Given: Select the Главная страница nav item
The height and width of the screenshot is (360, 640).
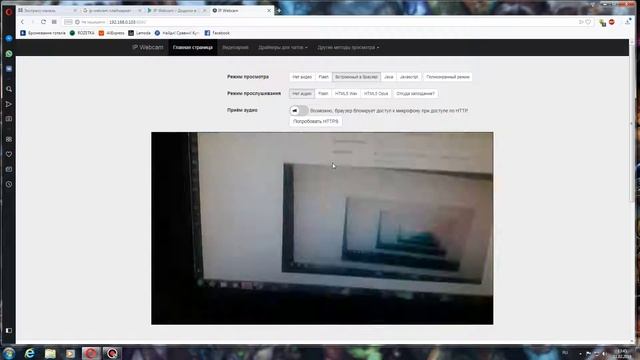Looking at the screenshot, I should pos(193,47).
